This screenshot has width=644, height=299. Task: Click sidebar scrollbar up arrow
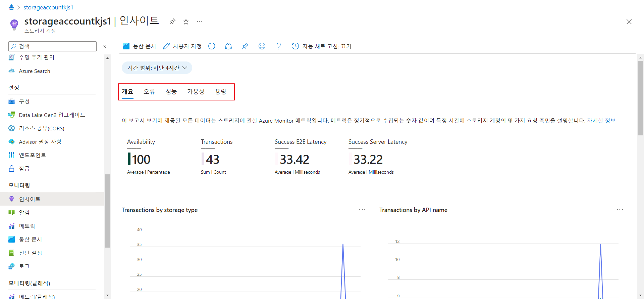point(107,58)
